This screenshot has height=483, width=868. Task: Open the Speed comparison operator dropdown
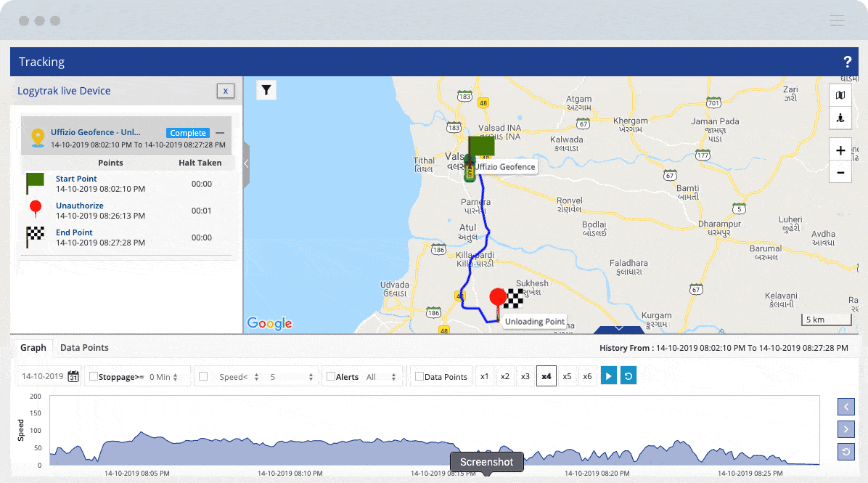coord(239,377)
